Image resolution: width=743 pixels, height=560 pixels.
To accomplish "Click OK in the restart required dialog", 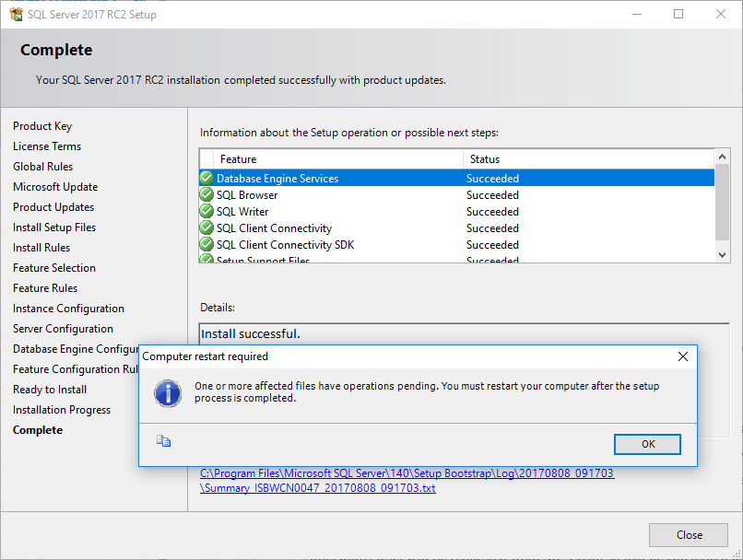I will [x=647, y=444].
